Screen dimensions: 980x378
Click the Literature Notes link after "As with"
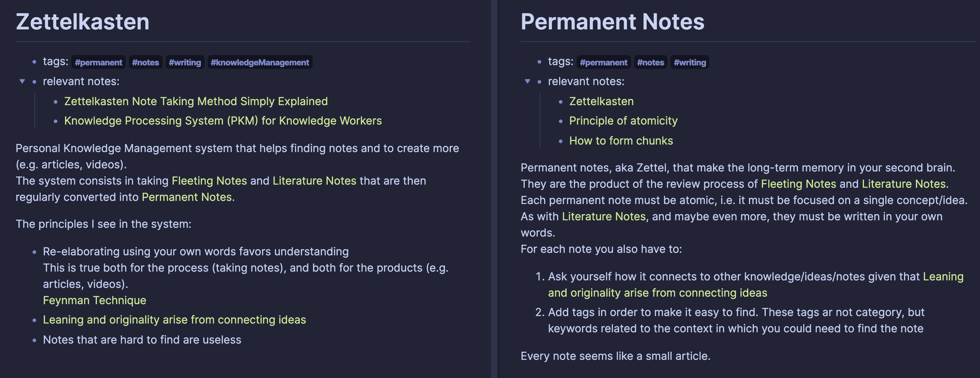coord(604,217)
